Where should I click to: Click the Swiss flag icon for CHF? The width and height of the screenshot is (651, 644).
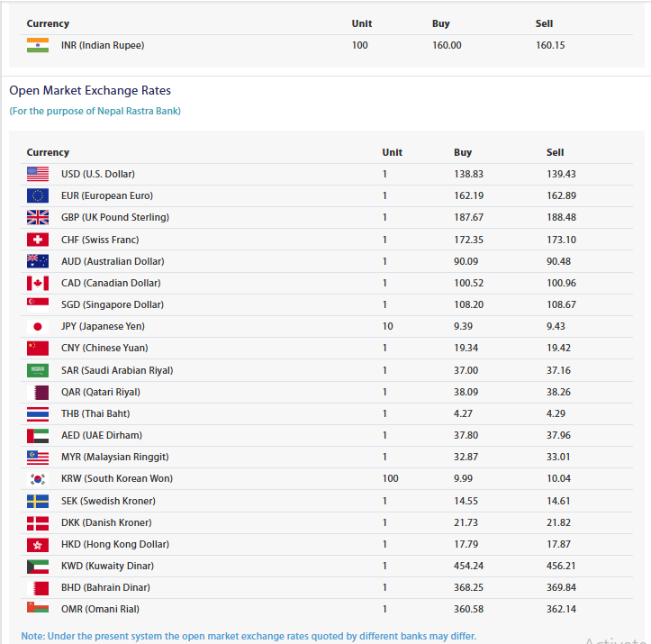tap(38, 240)
